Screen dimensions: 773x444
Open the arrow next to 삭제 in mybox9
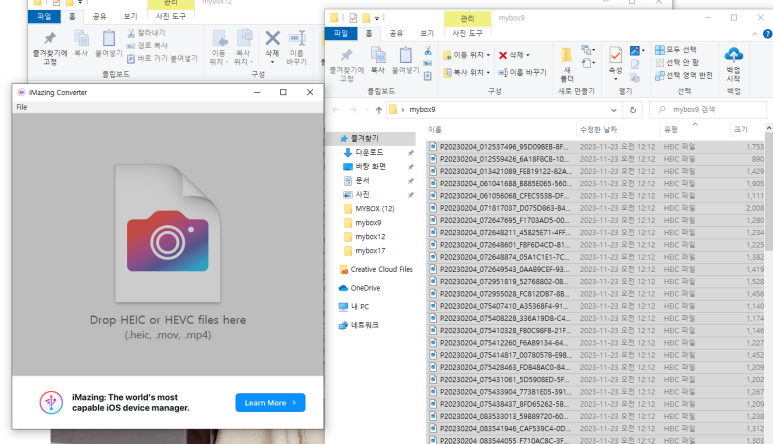click(x=527, y=55)
